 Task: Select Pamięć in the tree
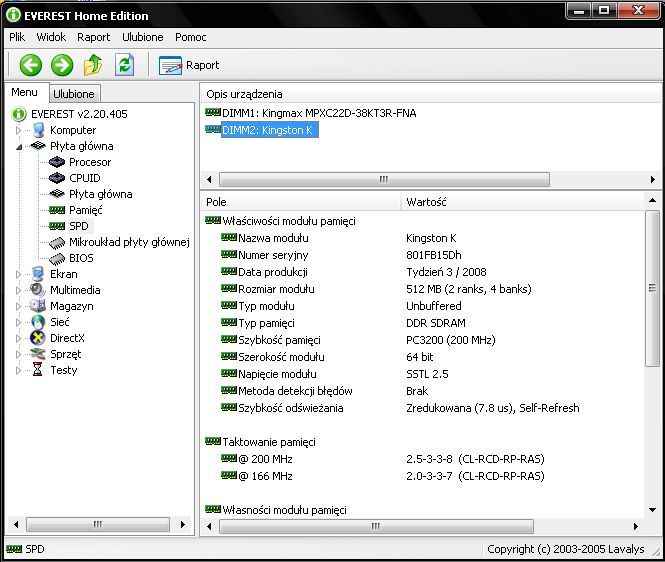pyautogui.click(x=85, y=210)
